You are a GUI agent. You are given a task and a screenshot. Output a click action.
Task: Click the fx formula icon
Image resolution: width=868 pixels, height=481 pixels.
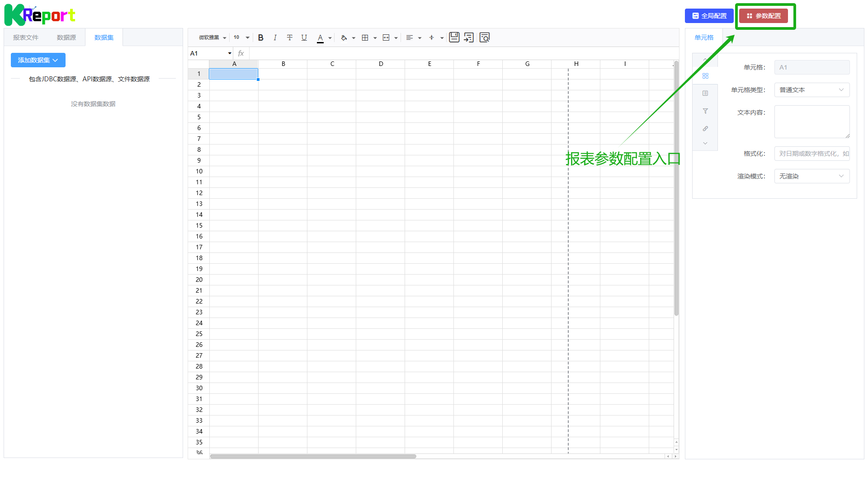tap(241, 53)
